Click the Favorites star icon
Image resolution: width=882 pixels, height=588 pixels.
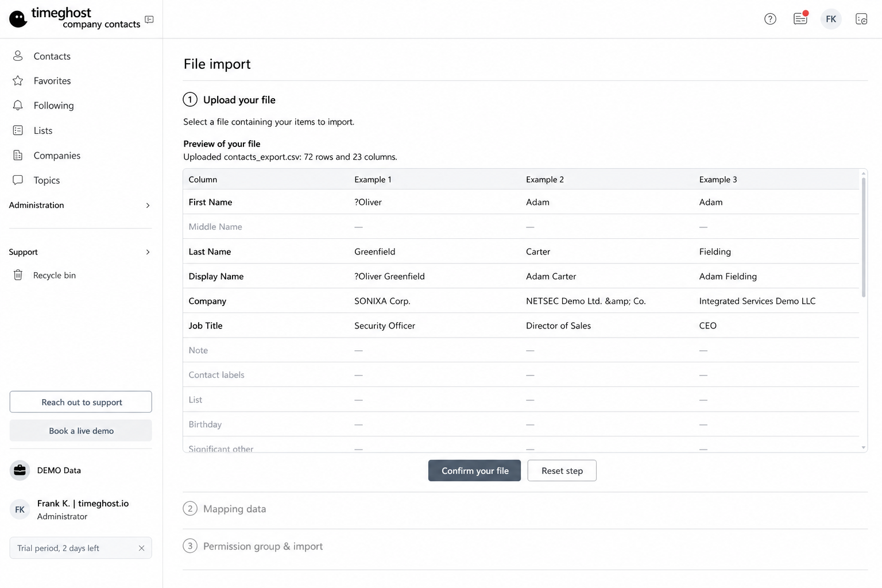click(18, 80)
